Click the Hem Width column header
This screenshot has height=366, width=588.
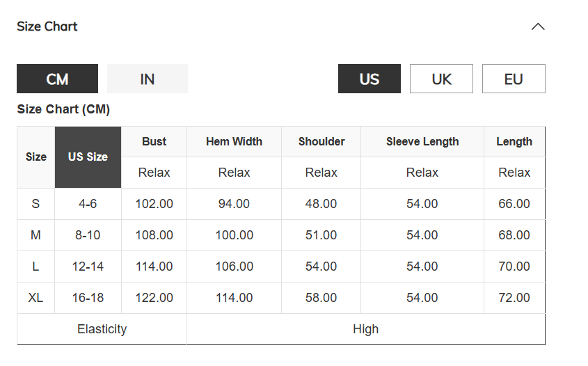234,142
